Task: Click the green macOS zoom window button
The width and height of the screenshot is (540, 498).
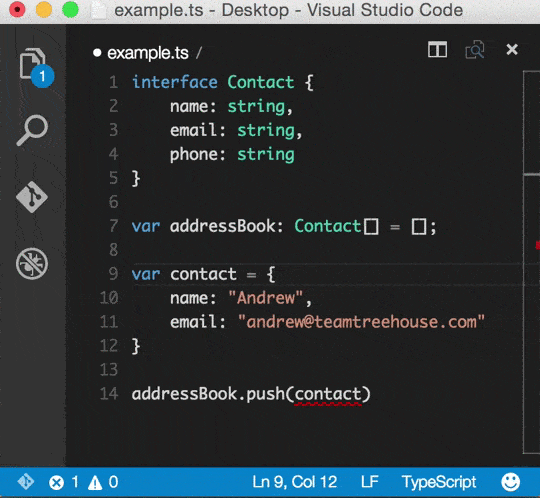Action: coord(70,10)
